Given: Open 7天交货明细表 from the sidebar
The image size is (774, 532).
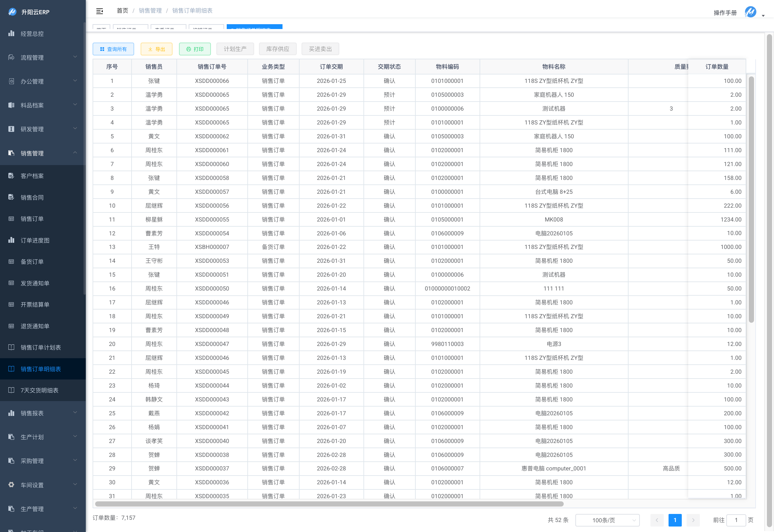Looking at the screenshot, I should (39, 390).
